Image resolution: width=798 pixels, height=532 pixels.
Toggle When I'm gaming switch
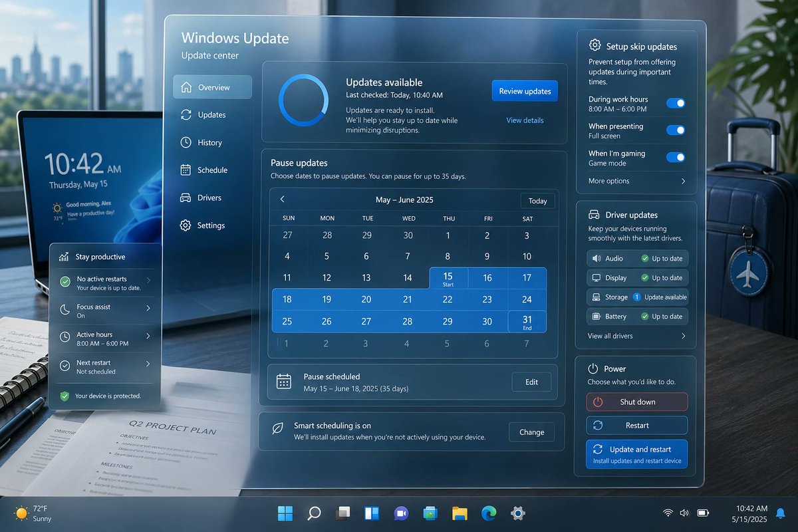[x=676, y=158]
